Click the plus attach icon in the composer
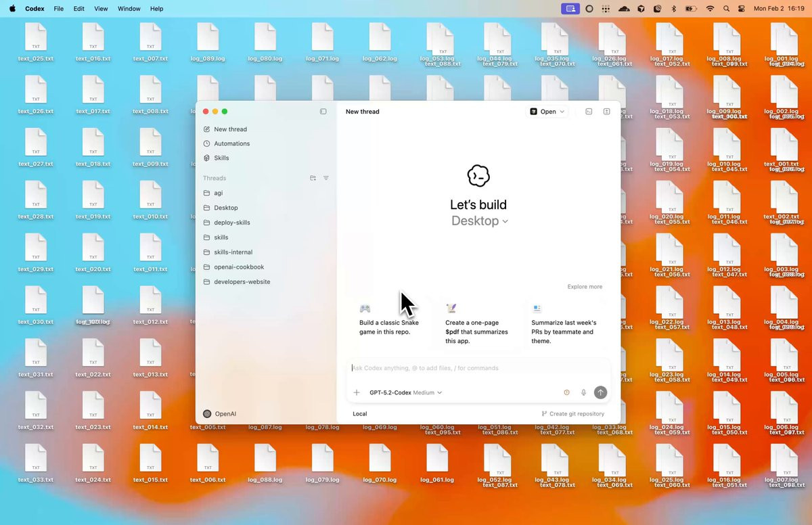 tap(357, 392)
